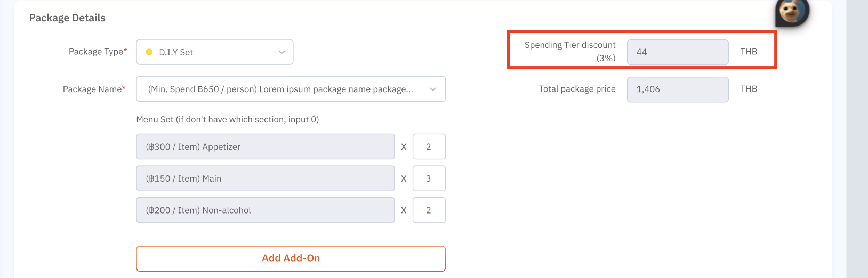868x278 pixels.
Task: Focus the Appetizer quantity box
Action: click(429, 146)
